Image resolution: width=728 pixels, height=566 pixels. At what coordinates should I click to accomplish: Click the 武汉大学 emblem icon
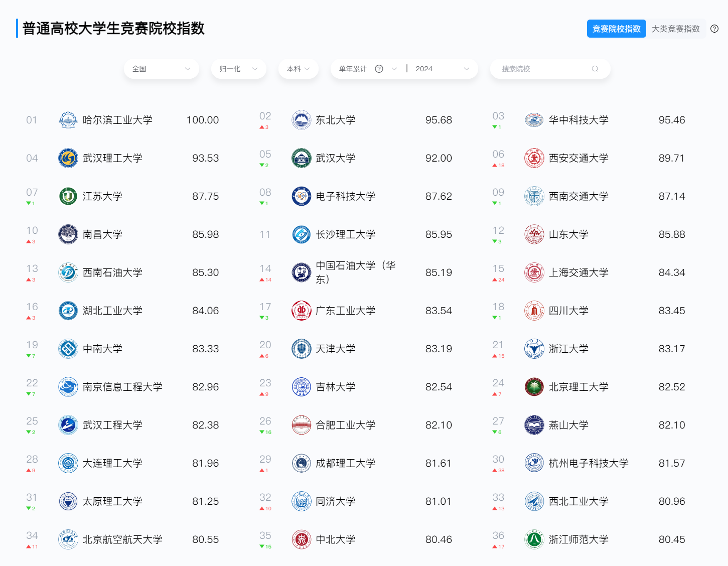[301, 158]
